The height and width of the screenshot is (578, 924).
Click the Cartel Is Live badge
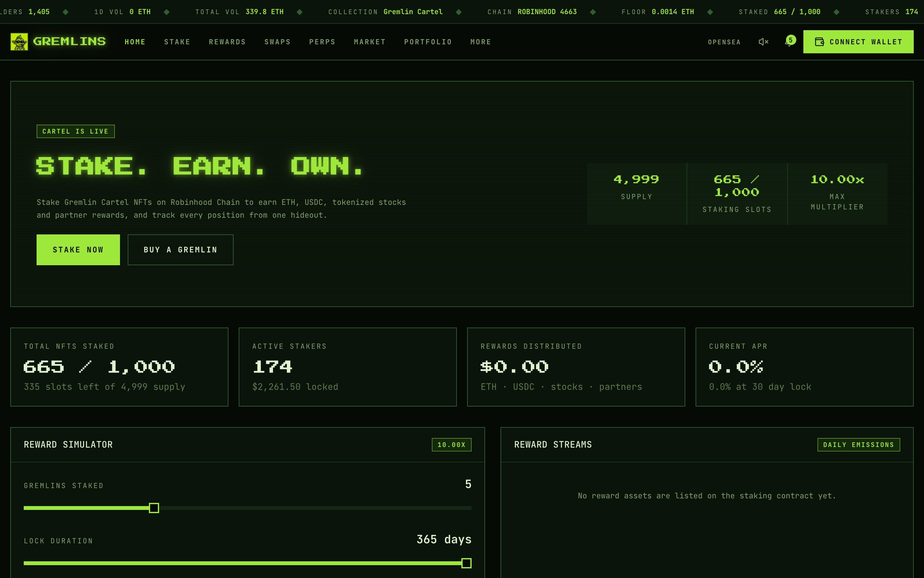point(76,131)
